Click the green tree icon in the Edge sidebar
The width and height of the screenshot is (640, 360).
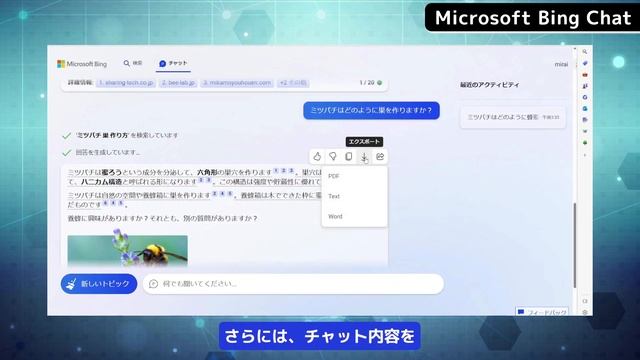(585, 143)
